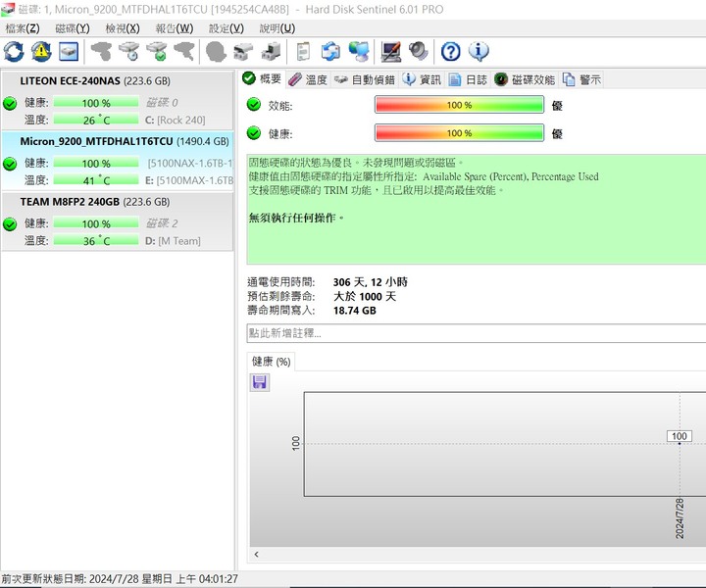Switch to the 自動偵錯 tab
The image size is (706, 588).
pos(365,79)
